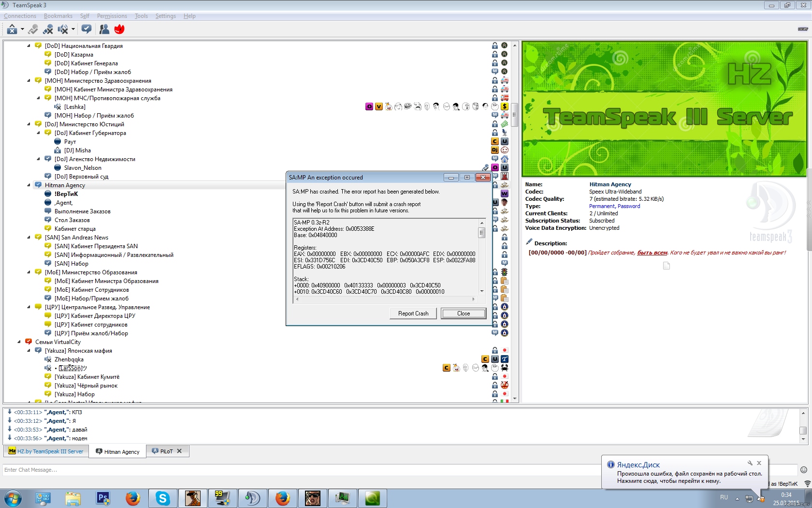Collapse [Yakuza] Японская мафия channel
Viewport: 812px width, 508px height.
pos(29,351)
